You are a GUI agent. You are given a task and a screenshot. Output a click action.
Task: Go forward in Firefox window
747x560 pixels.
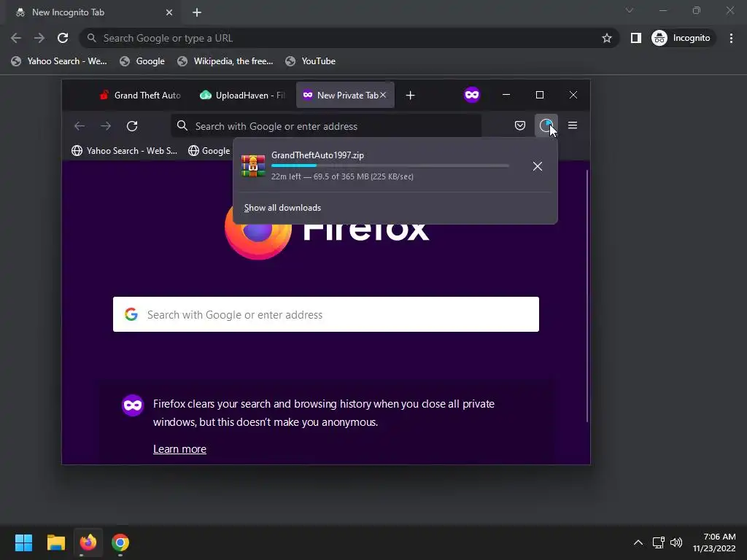point(106,125)
